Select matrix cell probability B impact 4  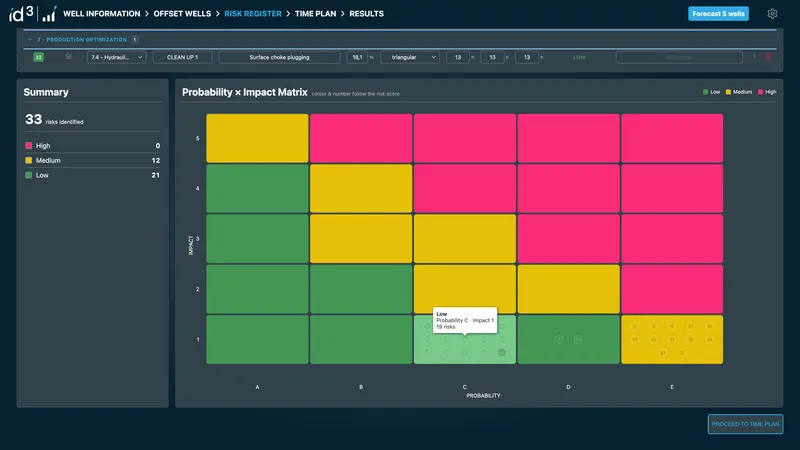(361, 188)
